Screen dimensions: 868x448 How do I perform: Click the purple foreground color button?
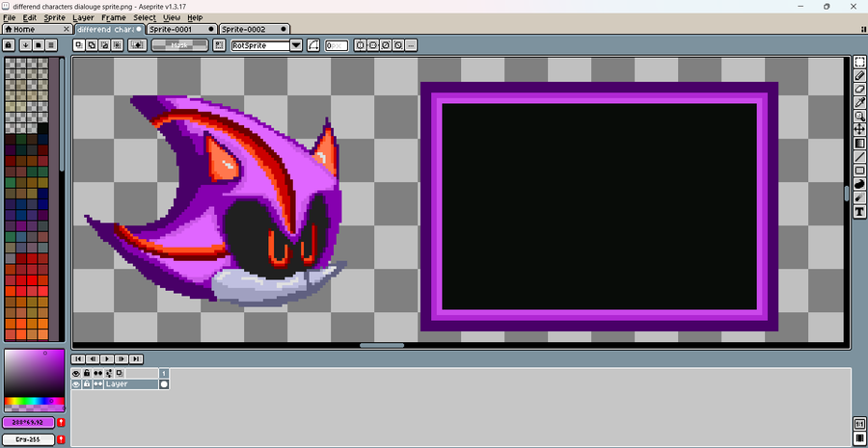[x=28, y=423]
